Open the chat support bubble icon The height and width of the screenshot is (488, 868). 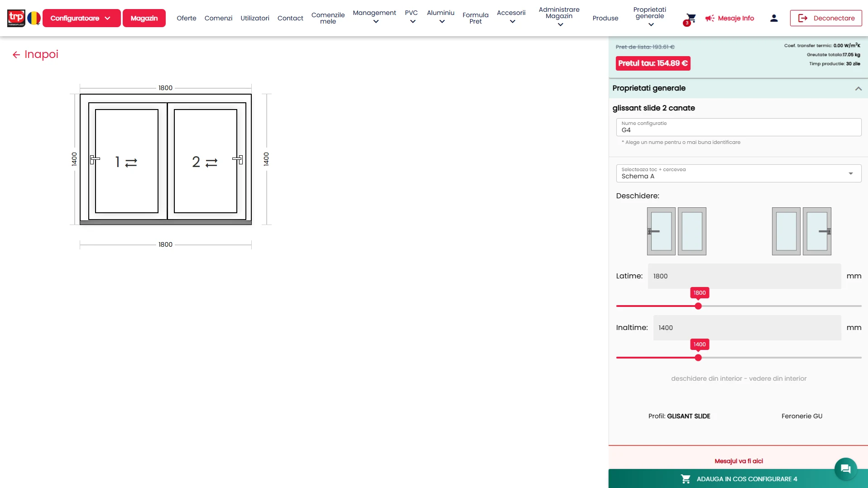point(845,469)
